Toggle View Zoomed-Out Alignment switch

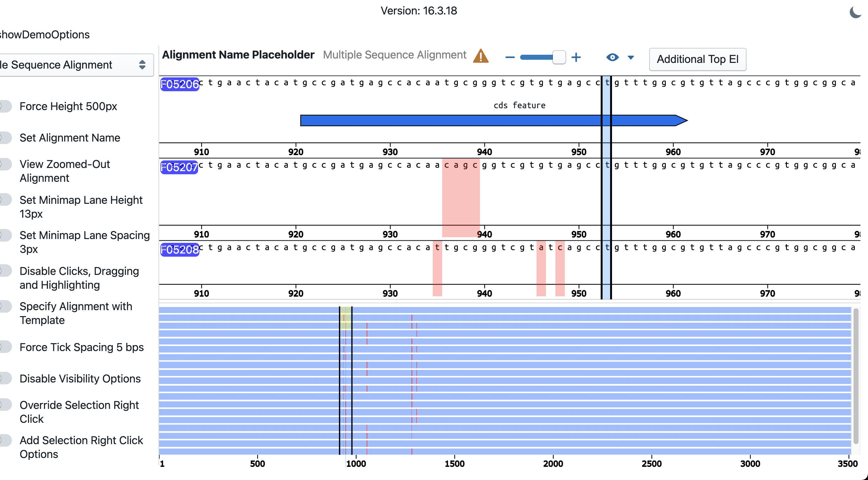[5, 164]
